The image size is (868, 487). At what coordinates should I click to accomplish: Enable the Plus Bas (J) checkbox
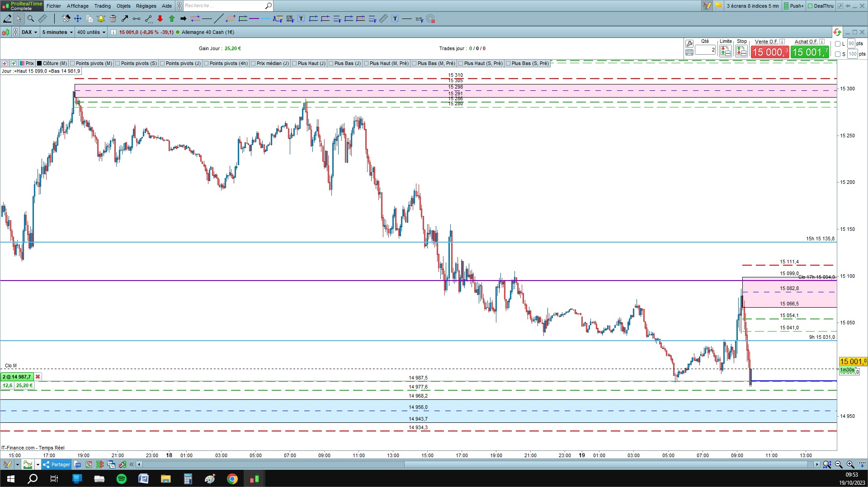coord(331,63)
